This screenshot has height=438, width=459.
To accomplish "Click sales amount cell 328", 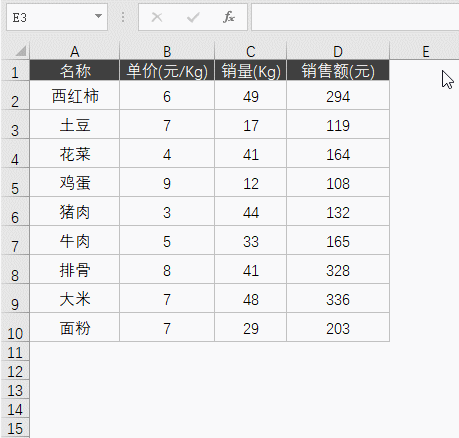I will 338,269.
